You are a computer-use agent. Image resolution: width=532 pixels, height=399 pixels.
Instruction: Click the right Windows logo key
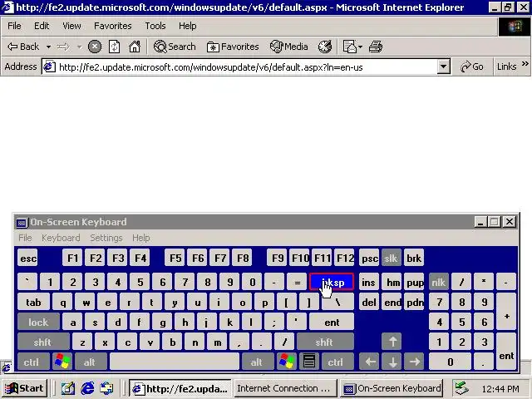[x=286, y=362]
